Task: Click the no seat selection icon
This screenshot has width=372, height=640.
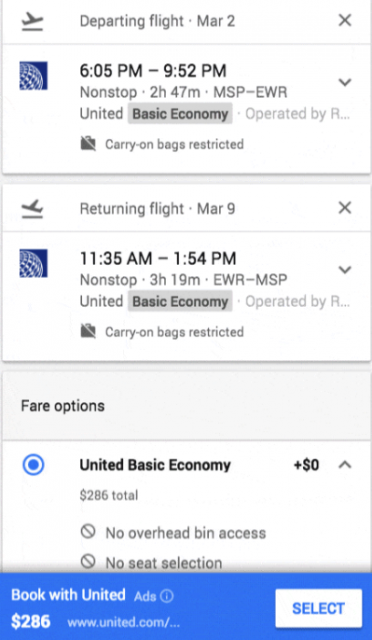Action: pyautogui.click(x=88, y=562)
